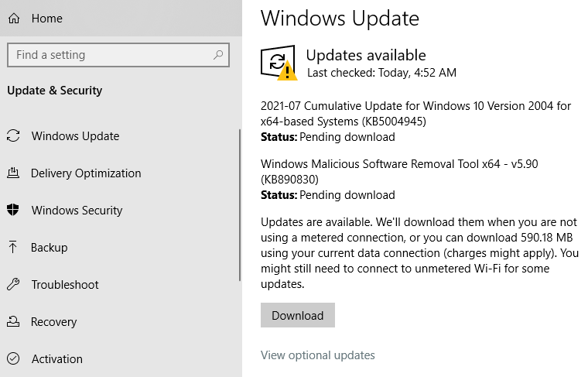Click the Windows Security shield icon
Screen dimensions: 588x377
click(13, 210)
